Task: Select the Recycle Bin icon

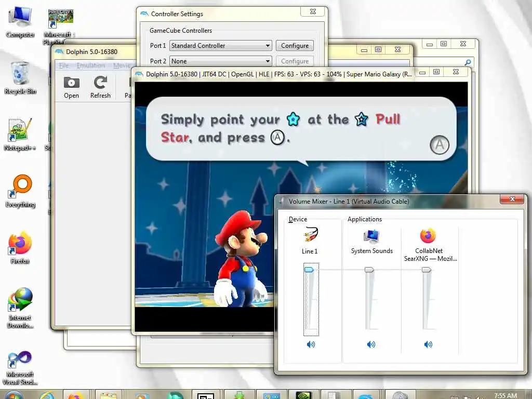Action: [x=20, y=78]
